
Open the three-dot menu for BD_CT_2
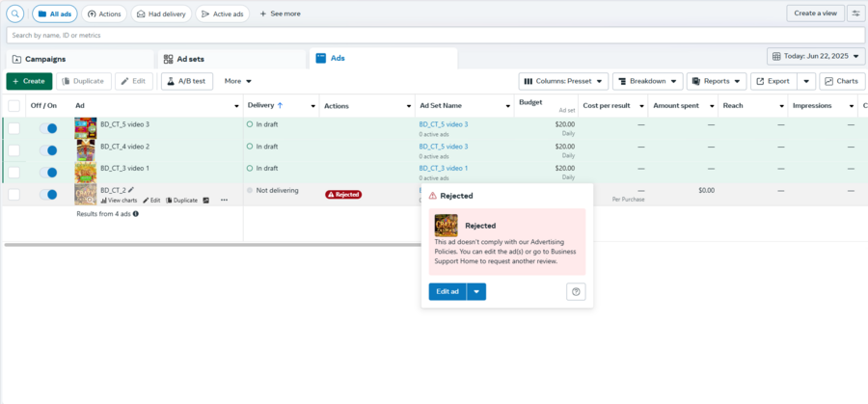[x=224, y=201]
